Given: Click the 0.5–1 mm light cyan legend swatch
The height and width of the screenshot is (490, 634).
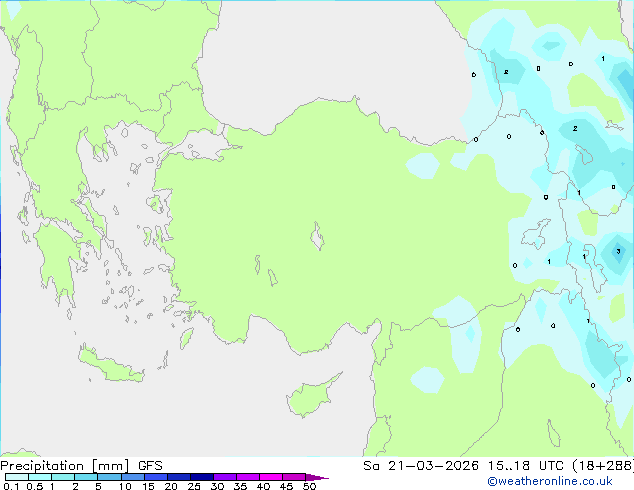Looking at the screenshot, I should click(x=40, y=477).
